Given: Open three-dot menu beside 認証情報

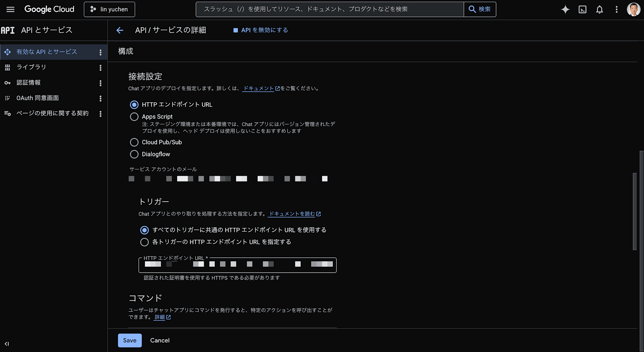Looking at the screenshot, I should pos(100,83).
